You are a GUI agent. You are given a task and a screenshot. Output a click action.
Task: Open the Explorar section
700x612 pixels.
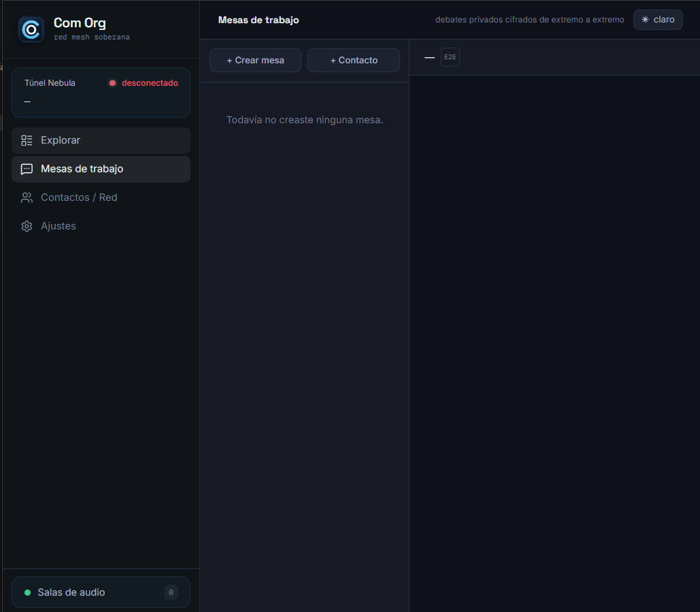click(x=101, y=141)
